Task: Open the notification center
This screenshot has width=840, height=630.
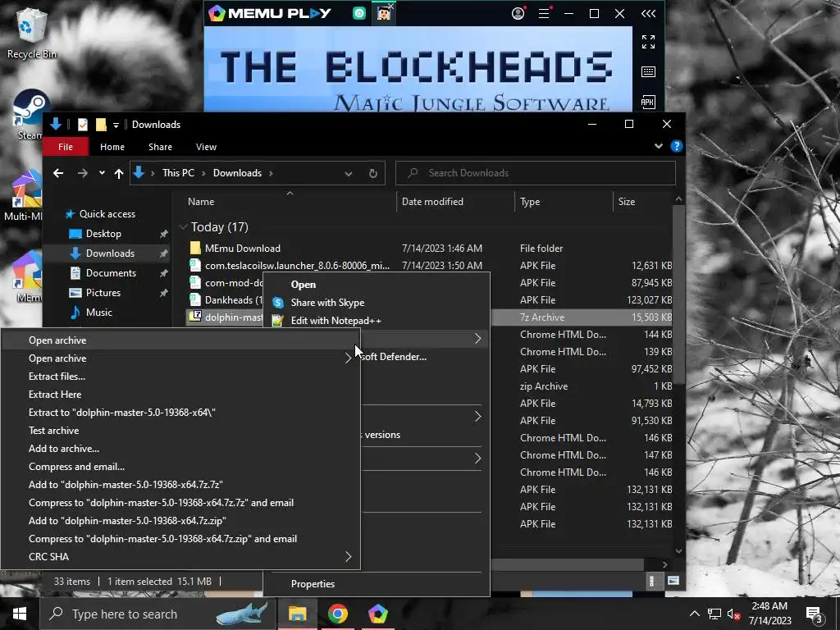Action: (815, 614)
